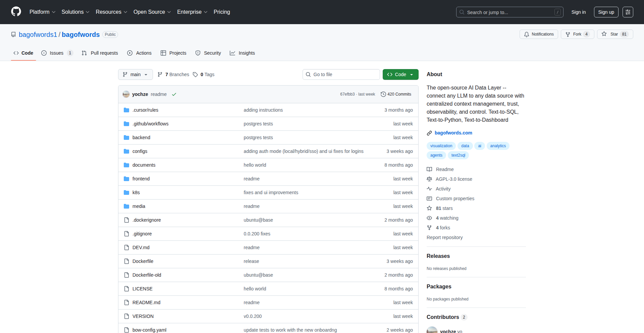Open the bagofwords.com website link
The image size is (644, 333).
(x=453, y=133)
